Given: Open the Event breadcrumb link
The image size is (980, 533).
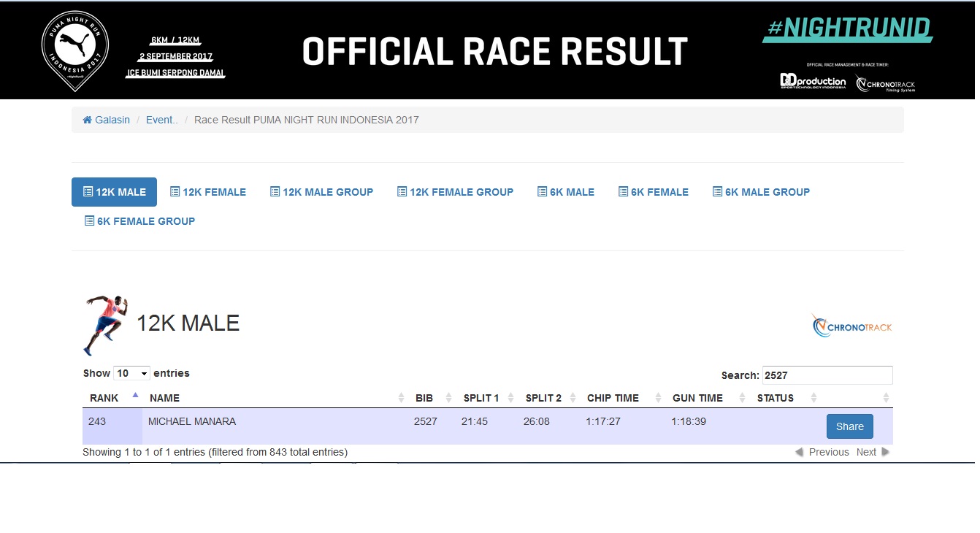Looking at the screenshot, I should [161, 120].
